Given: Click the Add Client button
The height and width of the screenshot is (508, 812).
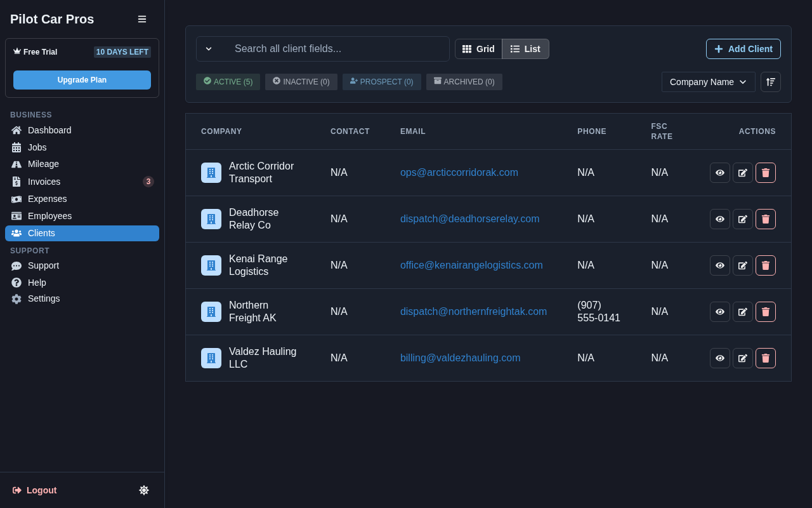Looking at the screenshot, I should pos(743,49).
